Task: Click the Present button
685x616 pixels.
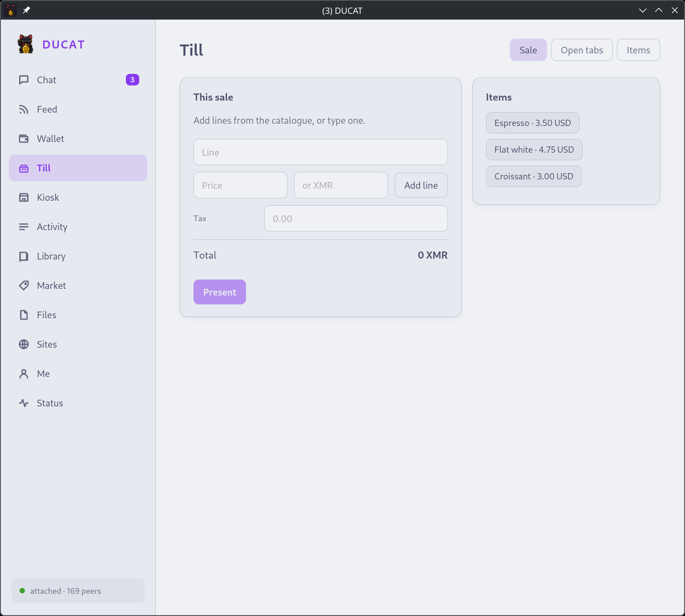Action: click(x=220, y=292)
